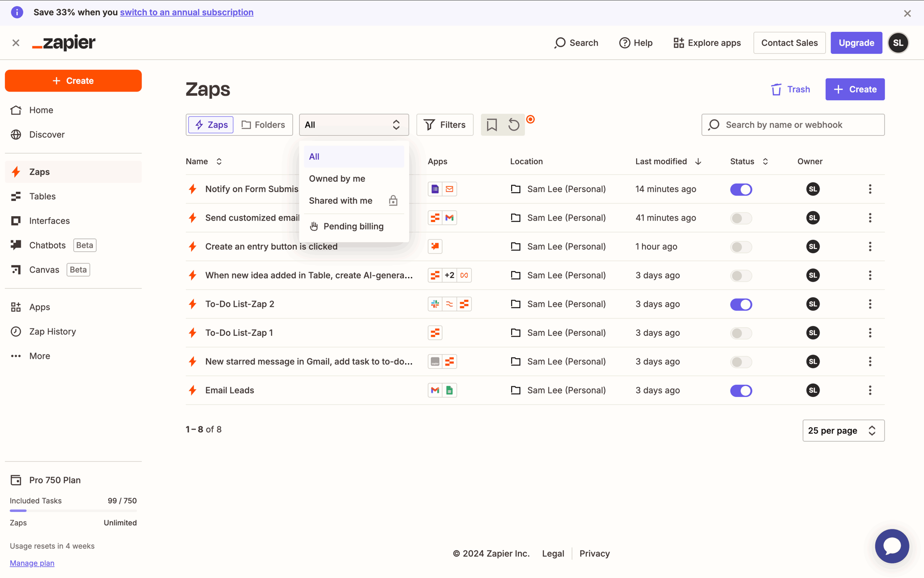
Task: Click the lock icon beside Shared with me
Action: pos(393,200)
